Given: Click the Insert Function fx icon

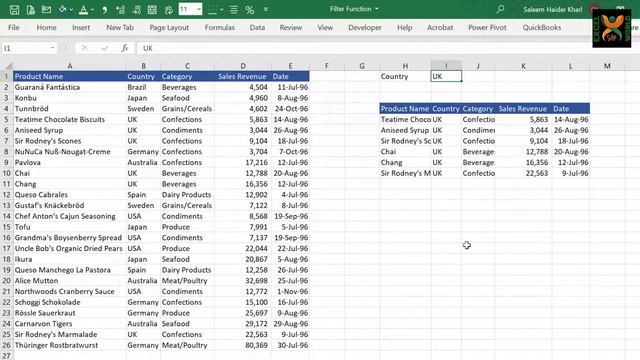Looking at the screenshot, I should (124, 48).
